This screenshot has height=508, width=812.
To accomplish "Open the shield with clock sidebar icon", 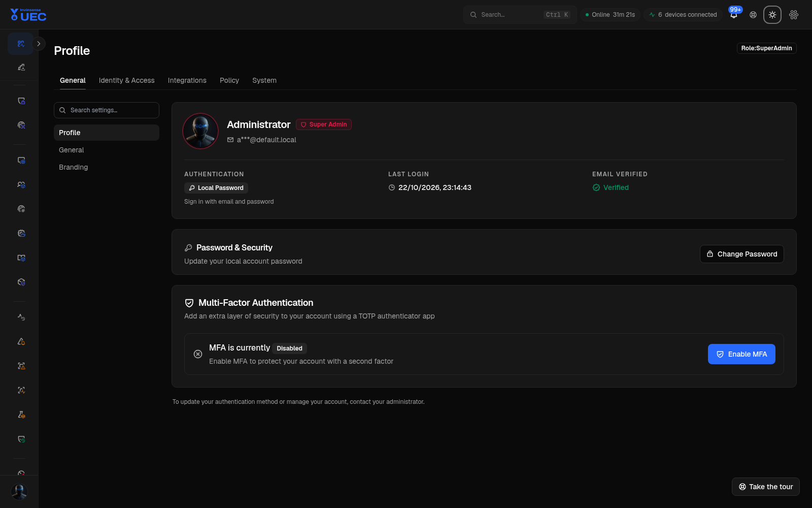I will click(x=21, y=439).
